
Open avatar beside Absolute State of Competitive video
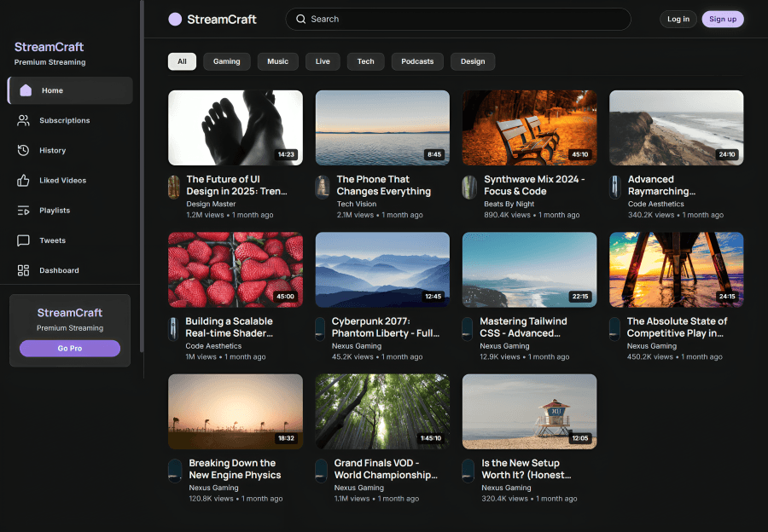pos(614,329)
